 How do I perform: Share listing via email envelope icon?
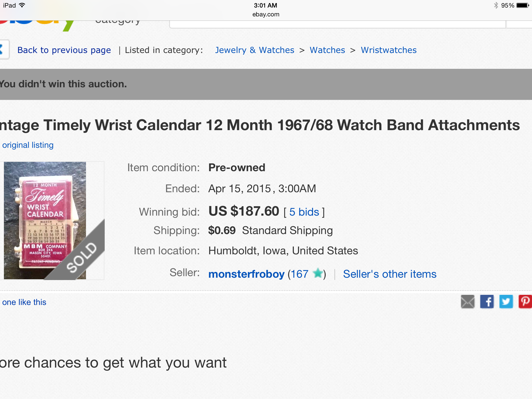(468, 302)
